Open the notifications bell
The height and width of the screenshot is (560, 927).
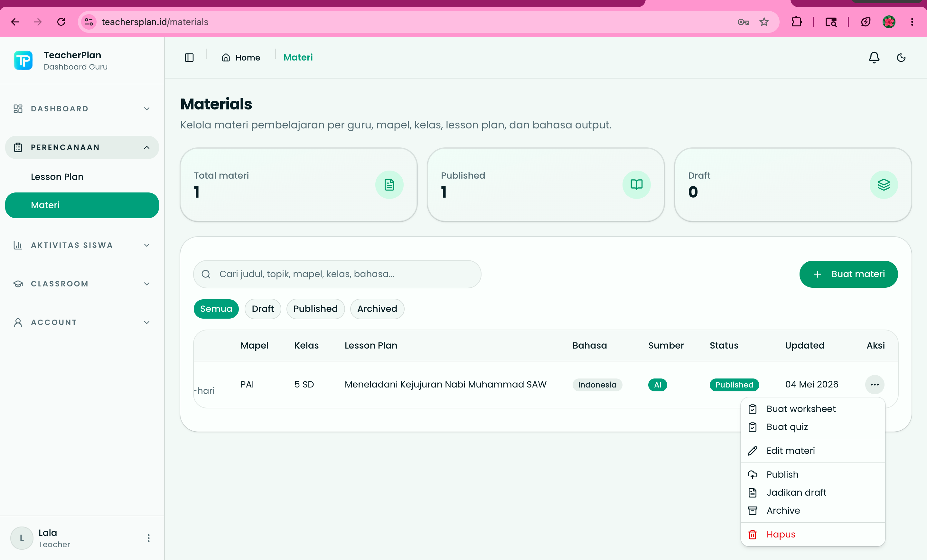click(874, 58)
